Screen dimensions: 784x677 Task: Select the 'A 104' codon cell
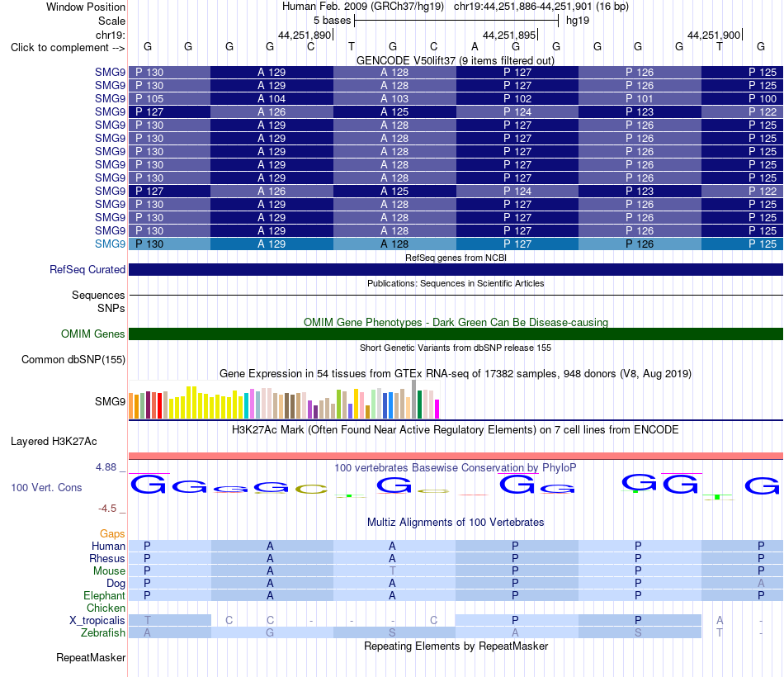tap(272, 98)
